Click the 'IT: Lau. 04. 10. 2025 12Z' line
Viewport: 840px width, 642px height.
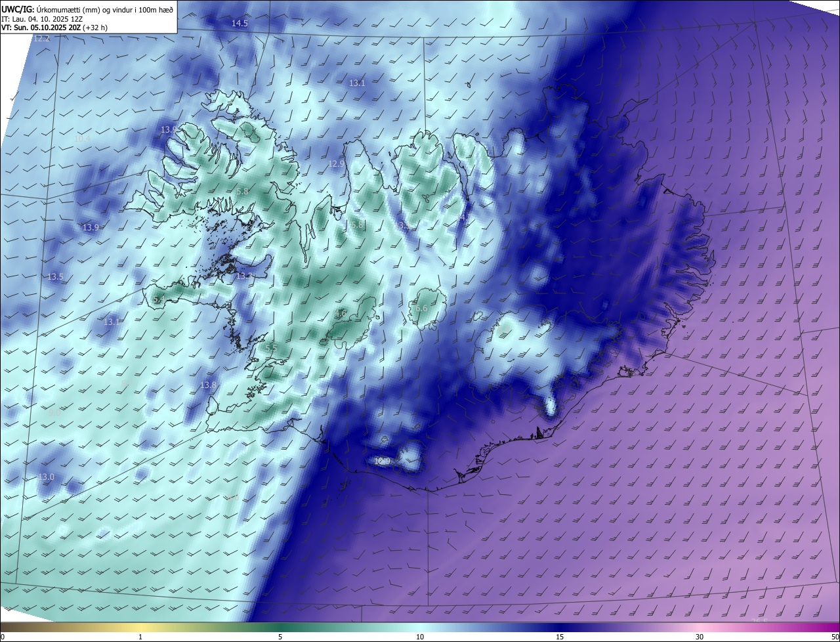pyautogui.click(x=42, y=19)
